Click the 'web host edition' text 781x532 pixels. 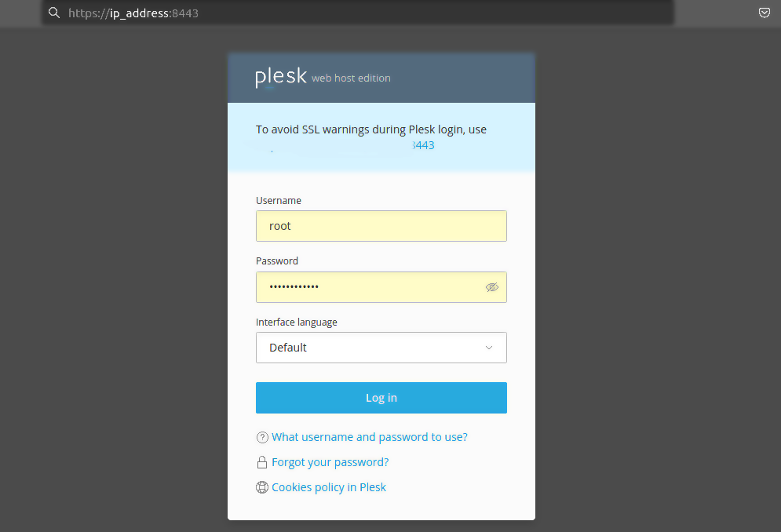tap(351, 78)
